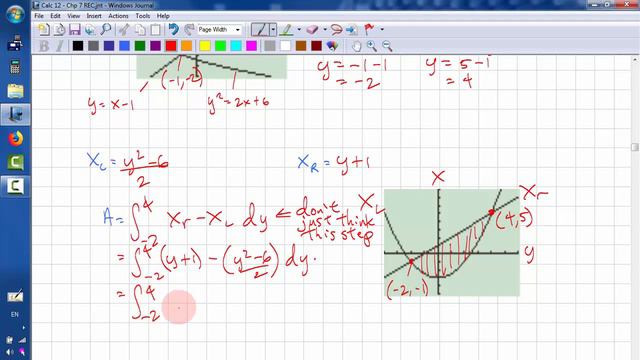Click the scrollbar up arrow
The image size is (640, 360).
(x=635, y=60)
